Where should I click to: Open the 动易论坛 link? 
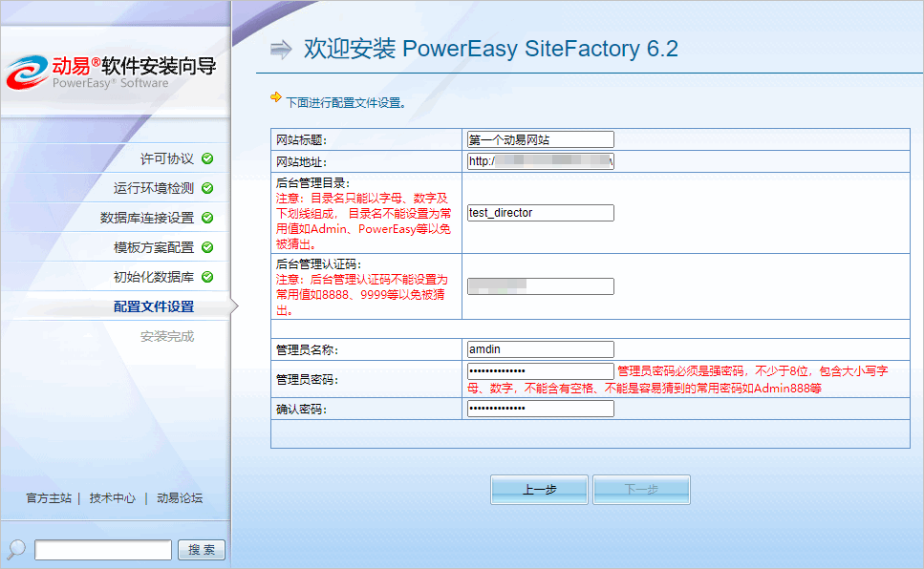coord(180,498)
